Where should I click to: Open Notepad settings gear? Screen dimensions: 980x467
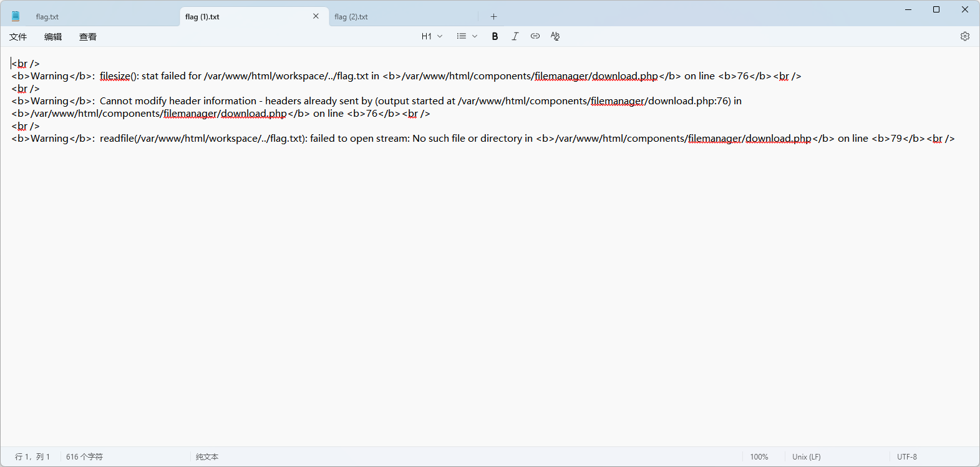coord(964,36)
